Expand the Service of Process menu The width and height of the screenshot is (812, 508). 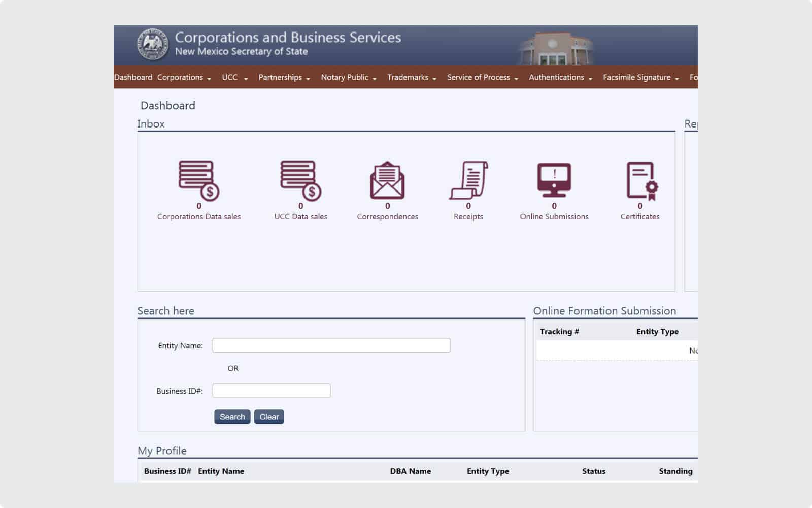pyautogui.click(x=483, y=77)
